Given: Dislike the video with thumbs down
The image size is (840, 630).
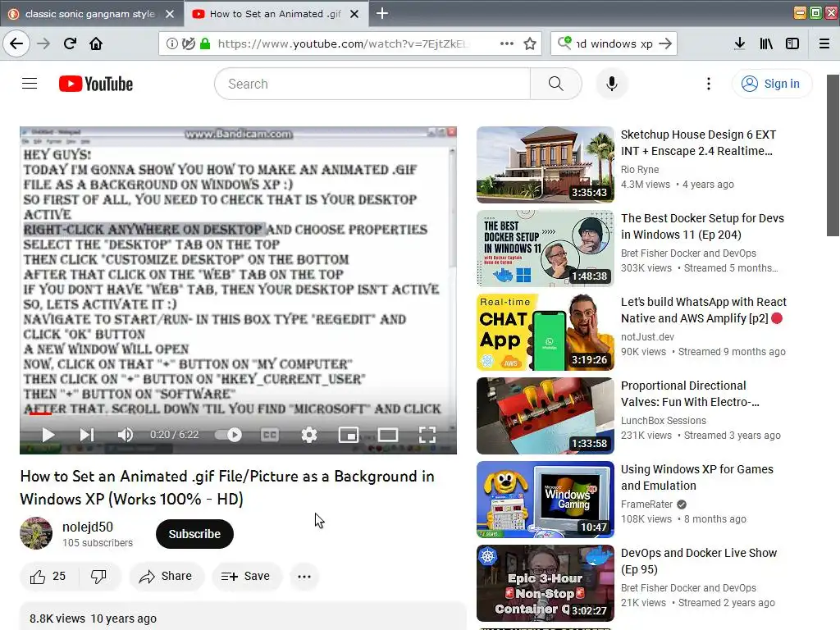Looking at the screenshot, I should click(98, 577).
